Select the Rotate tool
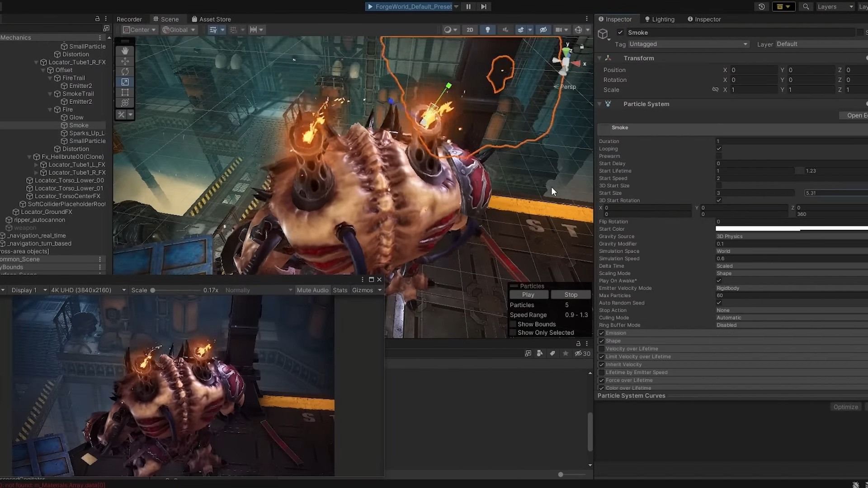This screenshot has height=488, width=868. 125,71
